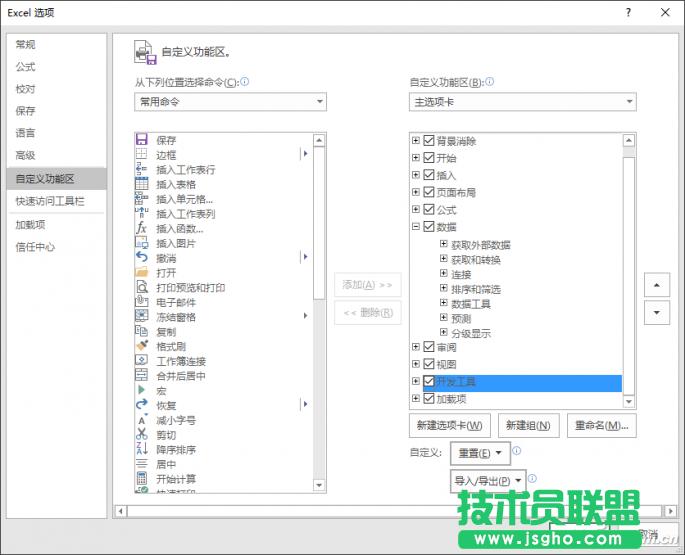Click the 冻结窗格 freeze panes icon
Screen dimensions: 685x555
(x=141, y=317)
